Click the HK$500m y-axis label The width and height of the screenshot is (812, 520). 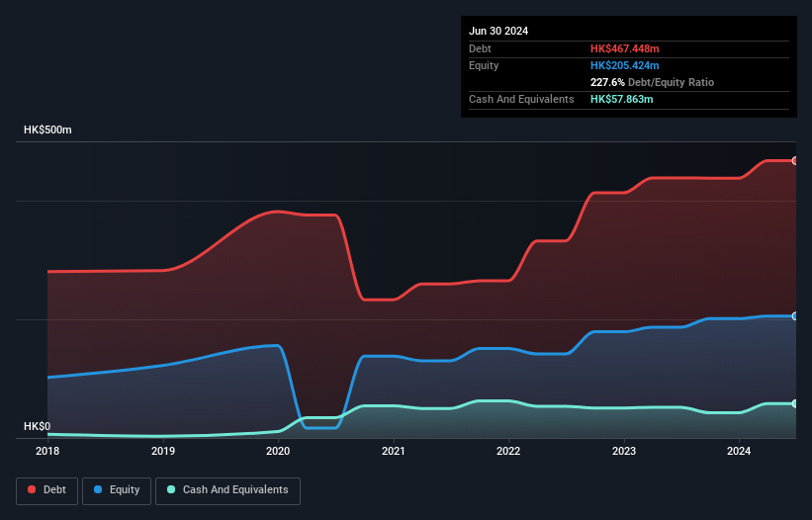(x=47, y=130)
